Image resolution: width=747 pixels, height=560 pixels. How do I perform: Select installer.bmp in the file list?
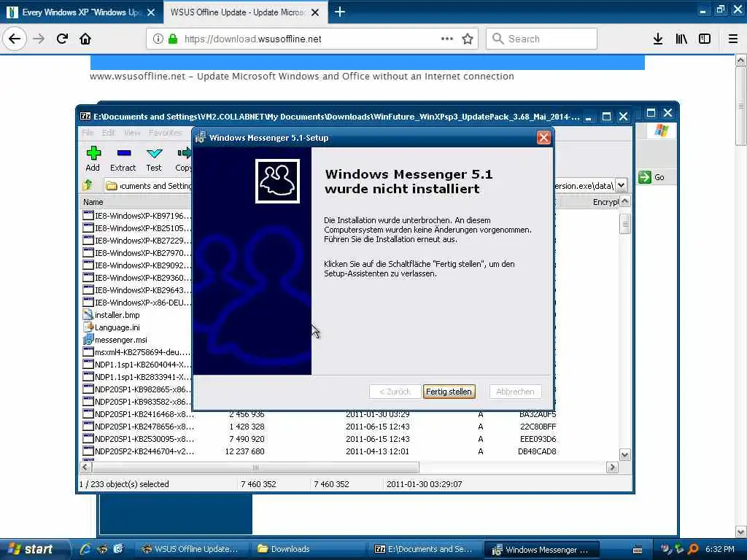pyautogui.click(x=117, y=315)
